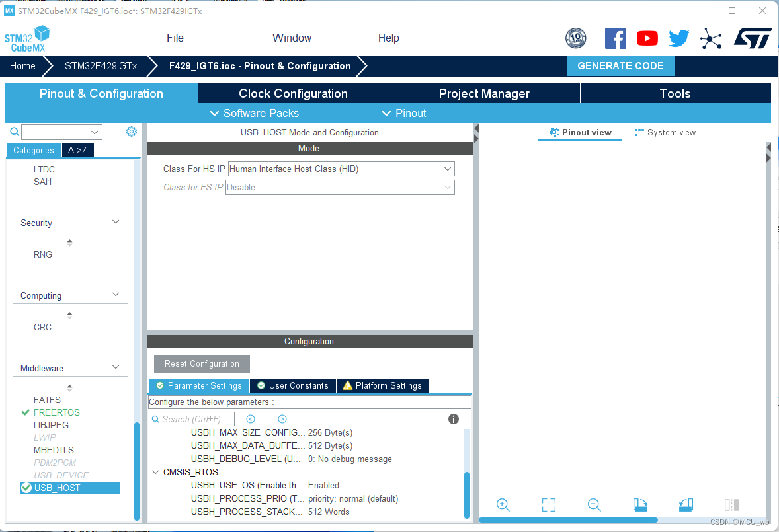Click the pinout view horizontal scrollbar
The height and width of the screenshot is (532, 779).
(x=568, y=520)
